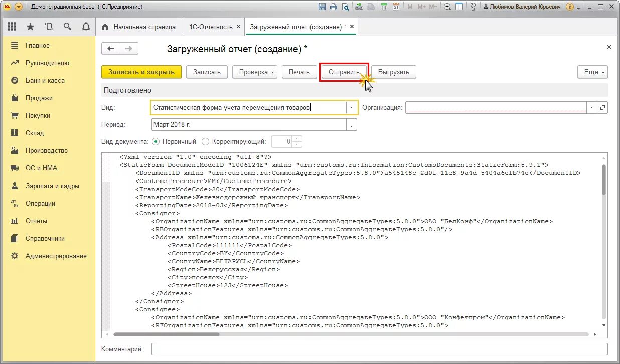
Task: Click the Отправить button
Action: click(x=344, y=72)
